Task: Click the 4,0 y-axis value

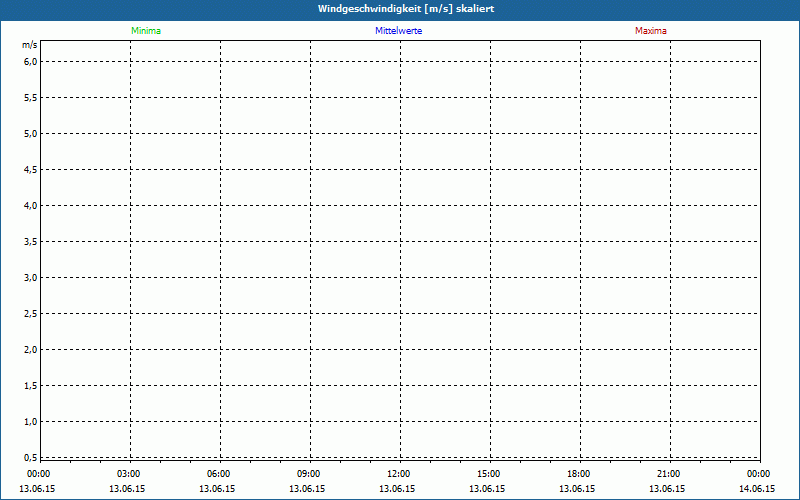Action: pos(31,206)
